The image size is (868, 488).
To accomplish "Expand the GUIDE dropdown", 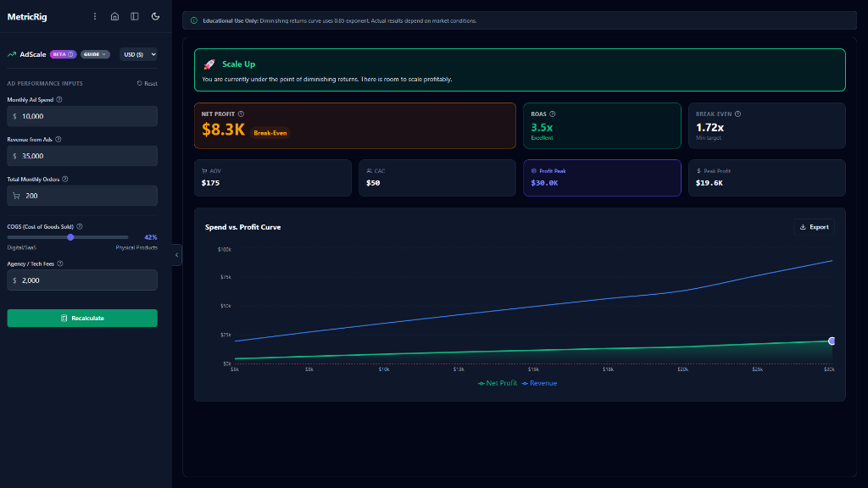I will 95,54.
